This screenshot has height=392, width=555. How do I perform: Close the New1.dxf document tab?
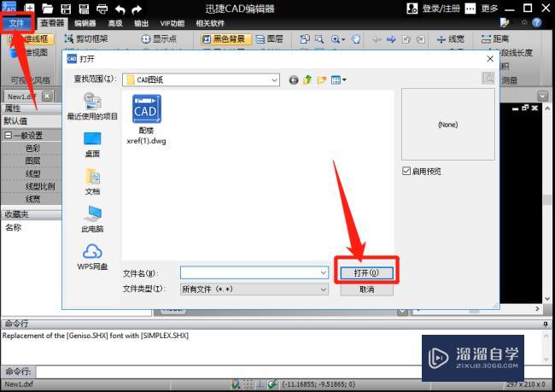[x=47, y=96]
